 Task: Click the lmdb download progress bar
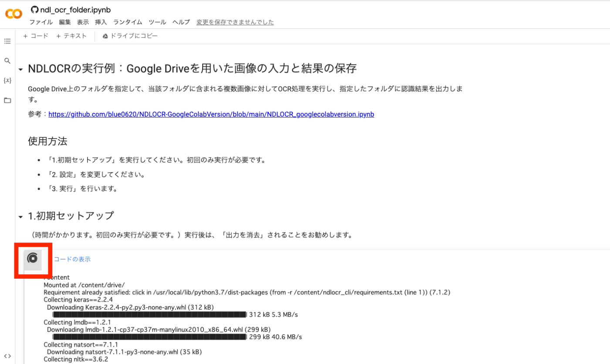(150, 337)
